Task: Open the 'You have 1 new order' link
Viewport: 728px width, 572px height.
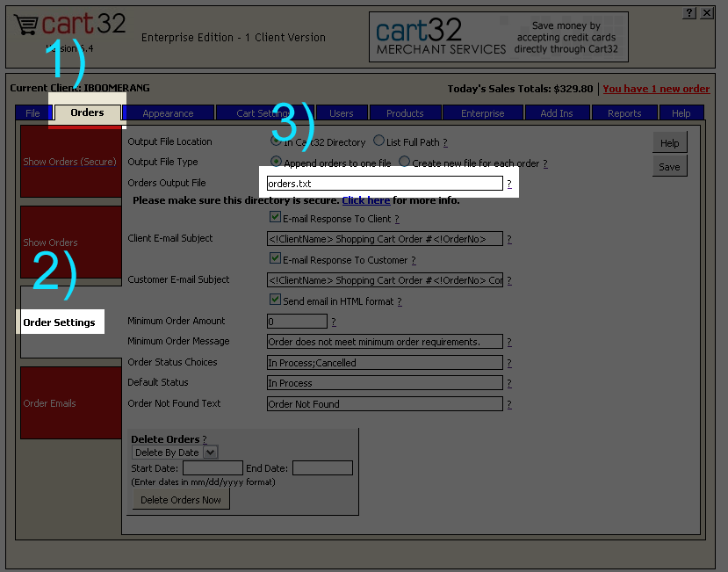Action: [x=656, y=89]
